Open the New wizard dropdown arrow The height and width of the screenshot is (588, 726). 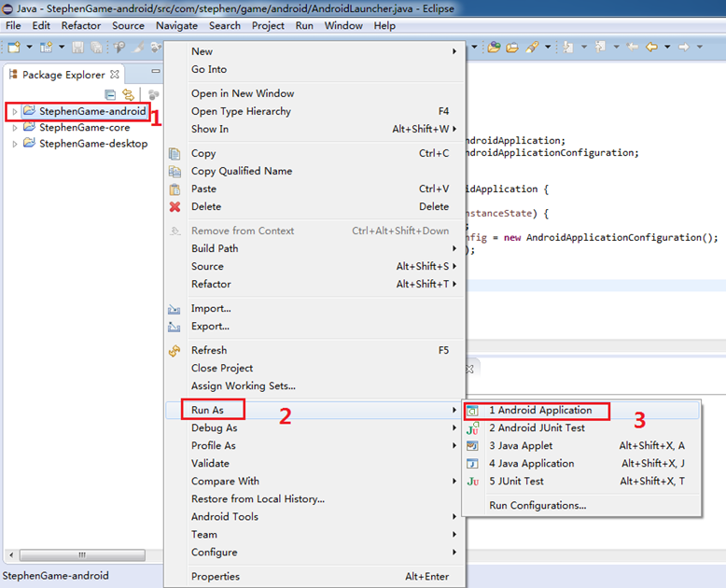pos(29,47)
